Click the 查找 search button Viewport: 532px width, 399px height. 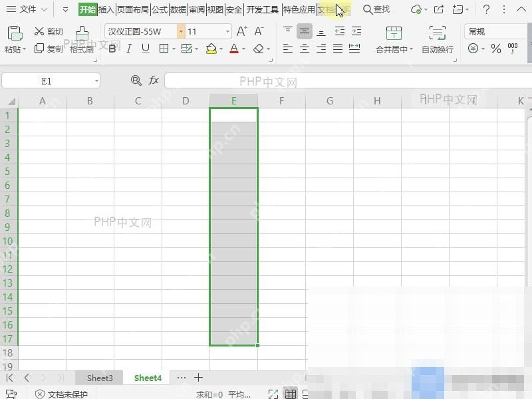376,9
